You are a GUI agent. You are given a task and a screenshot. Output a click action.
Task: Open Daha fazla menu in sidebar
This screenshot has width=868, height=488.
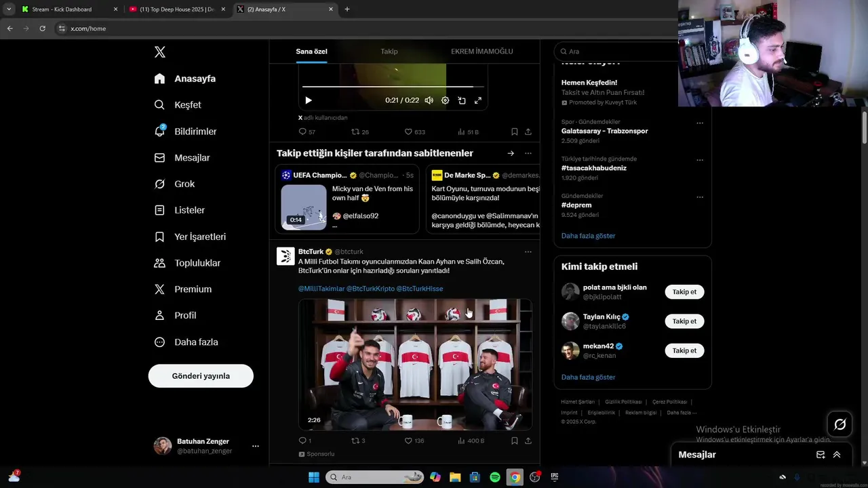click(186, 342)
